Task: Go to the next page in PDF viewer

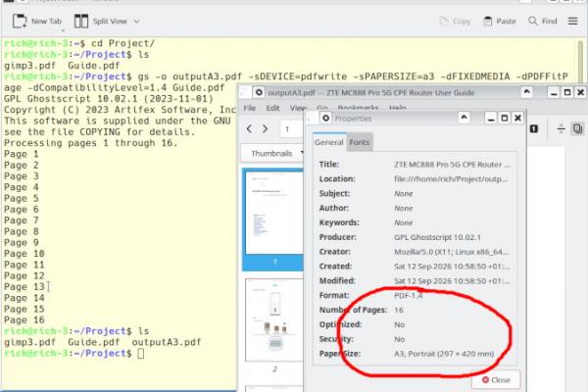Action: click(265, 128)
